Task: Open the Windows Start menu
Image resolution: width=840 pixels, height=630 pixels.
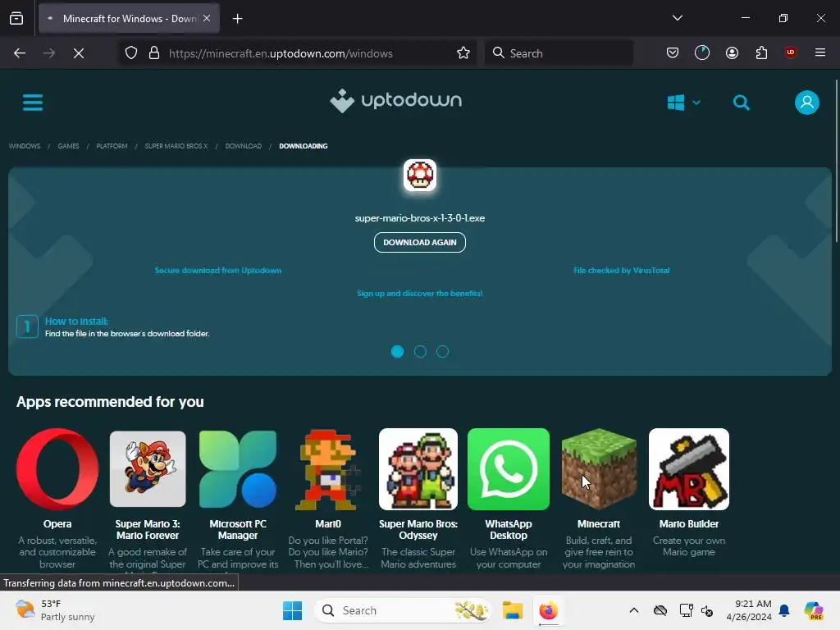Action: (x=293, y=610)
